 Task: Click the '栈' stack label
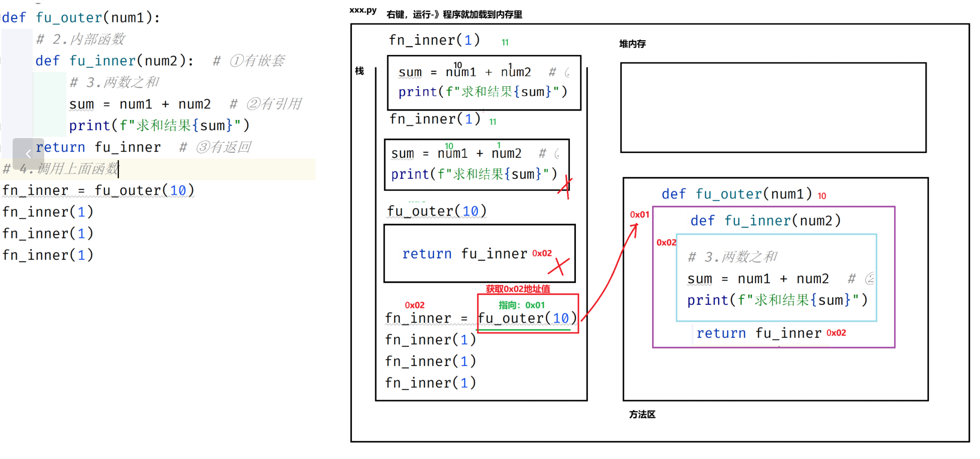pyautogui.click(x=359, y=71)
